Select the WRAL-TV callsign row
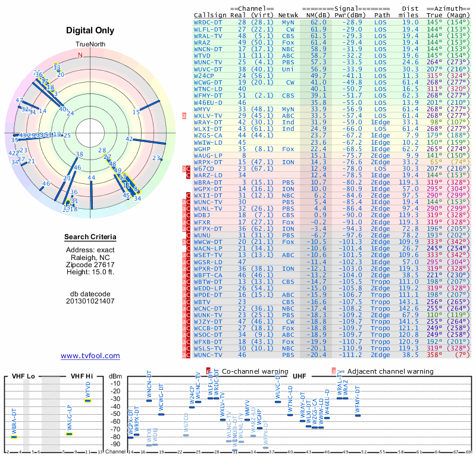 click(x=208, y=35)
